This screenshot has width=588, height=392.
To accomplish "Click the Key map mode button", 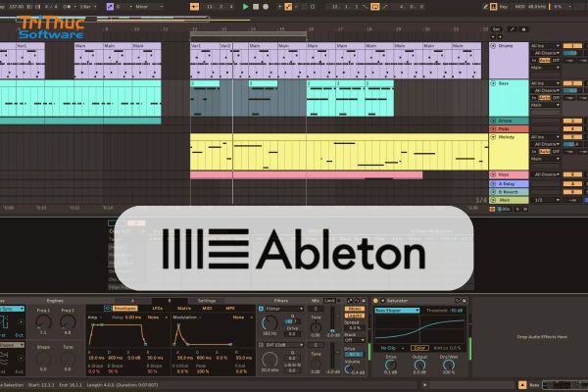I will point(504,7).
